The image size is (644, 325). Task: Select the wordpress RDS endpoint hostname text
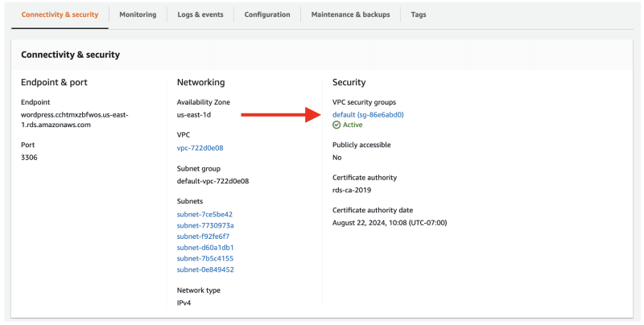click(74, 120)
